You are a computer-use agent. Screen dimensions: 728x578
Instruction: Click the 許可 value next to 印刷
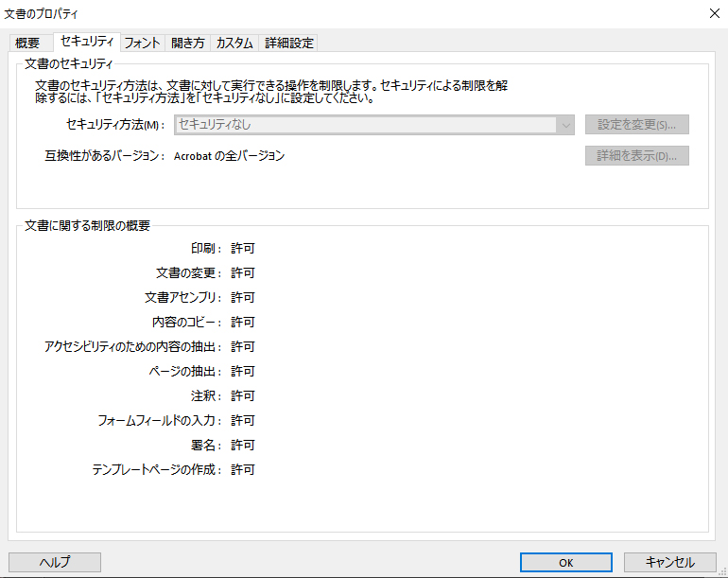(243, 249)
